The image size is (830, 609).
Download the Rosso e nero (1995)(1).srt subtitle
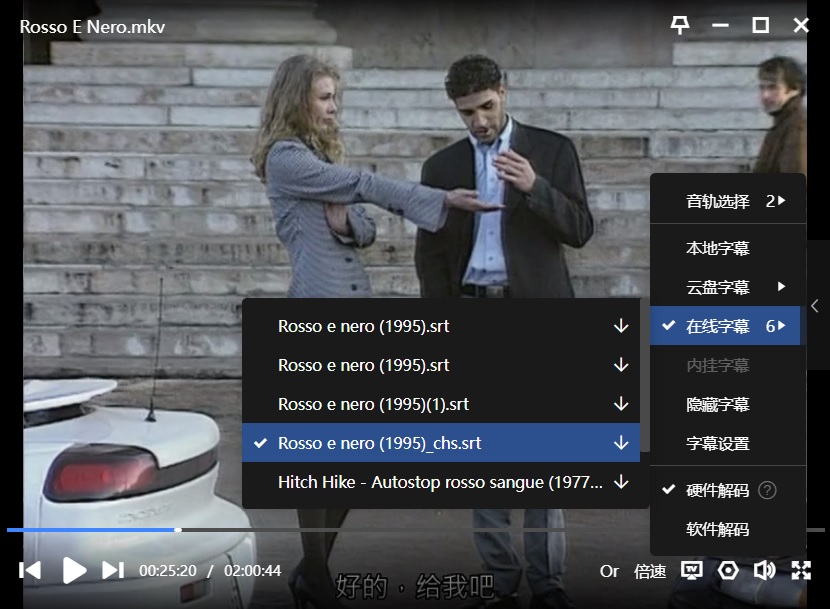tap(621, 404)
